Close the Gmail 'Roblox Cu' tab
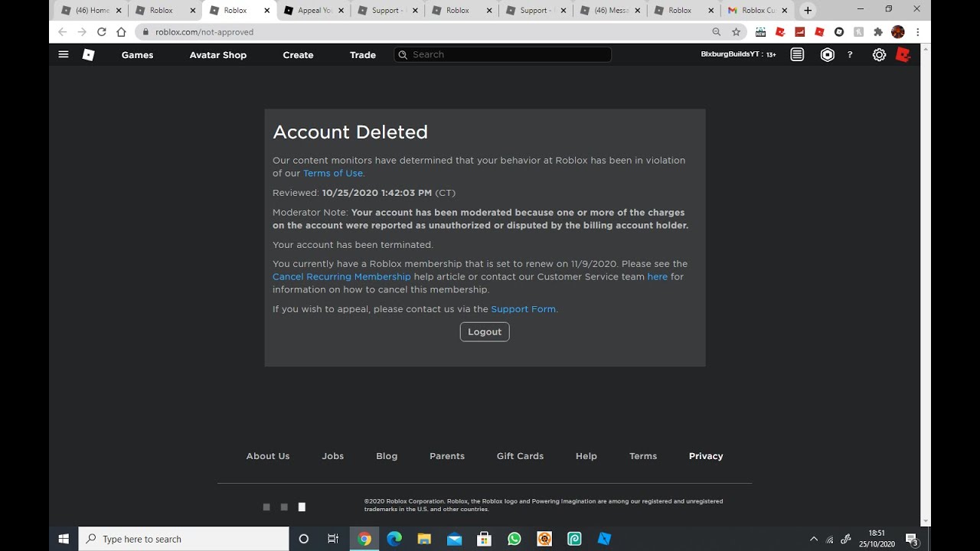 [x=784, y=11]
